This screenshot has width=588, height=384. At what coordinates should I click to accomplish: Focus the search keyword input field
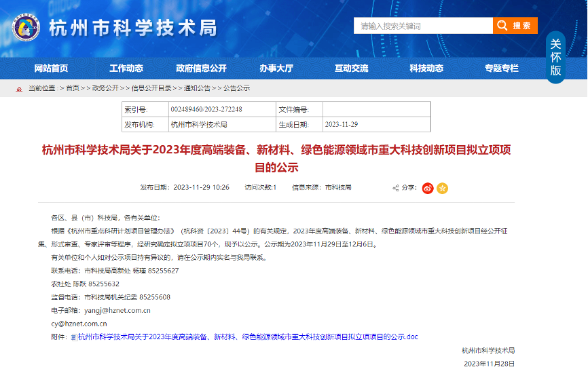tap(423, 26)
